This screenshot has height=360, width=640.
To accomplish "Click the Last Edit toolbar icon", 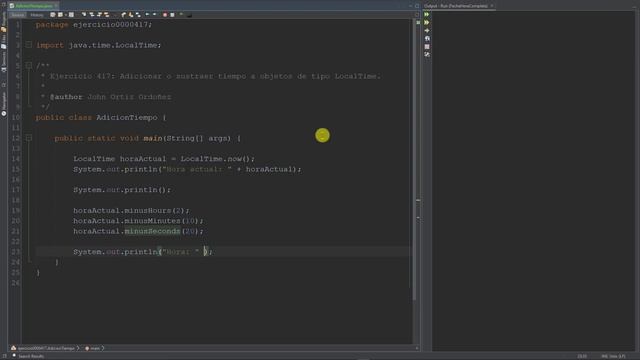I will point(52,15).
